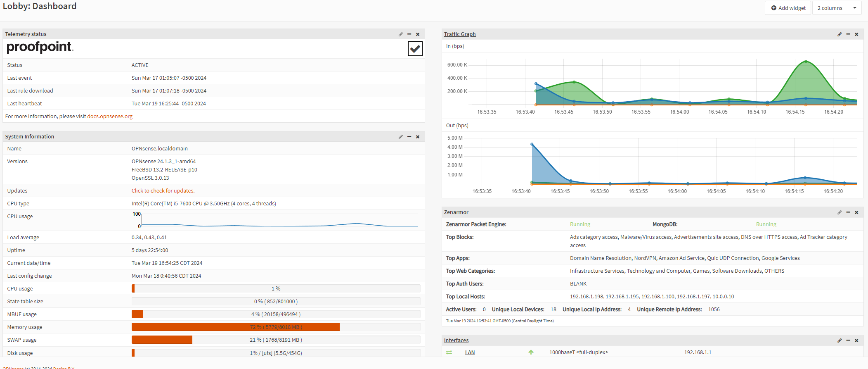Collapse the Traffic Graph widget
This screenshot has height=369, width=868.
pyautogui.click(x=848, y=34)
